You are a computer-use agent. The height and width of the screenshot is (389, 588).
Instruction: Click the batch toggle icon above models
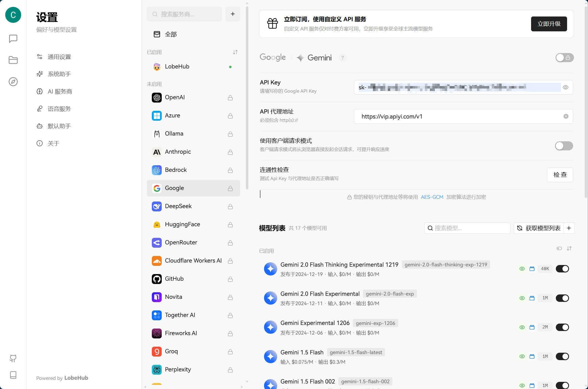559,249
